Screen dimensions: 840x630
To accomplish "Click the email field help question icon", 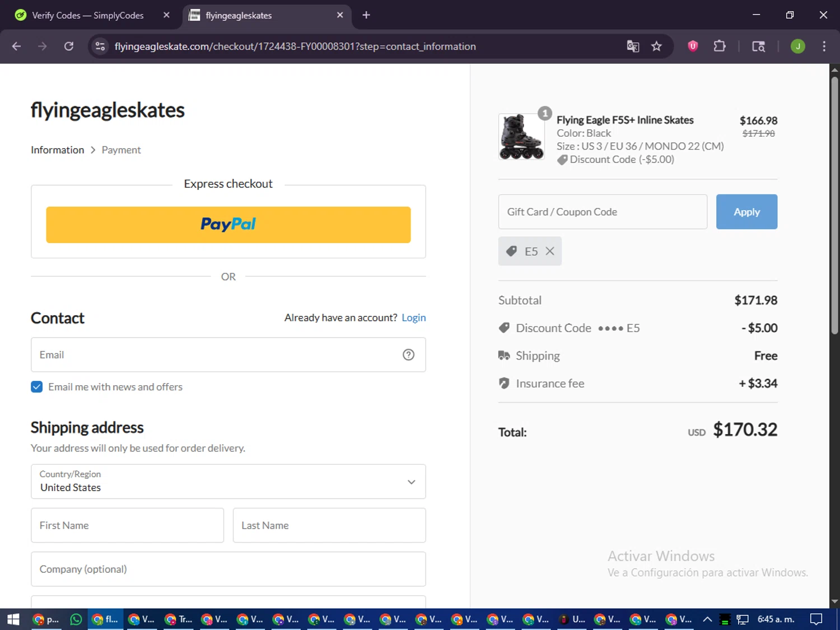I will click(409, 354).
